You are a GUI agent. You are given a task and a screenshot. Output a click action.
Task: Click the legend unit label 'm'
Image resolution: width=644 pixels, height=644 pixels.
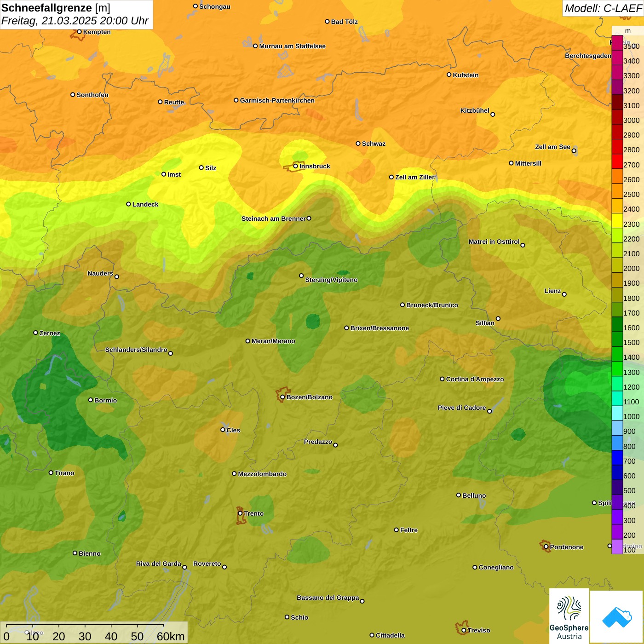(x=628, y=31)
